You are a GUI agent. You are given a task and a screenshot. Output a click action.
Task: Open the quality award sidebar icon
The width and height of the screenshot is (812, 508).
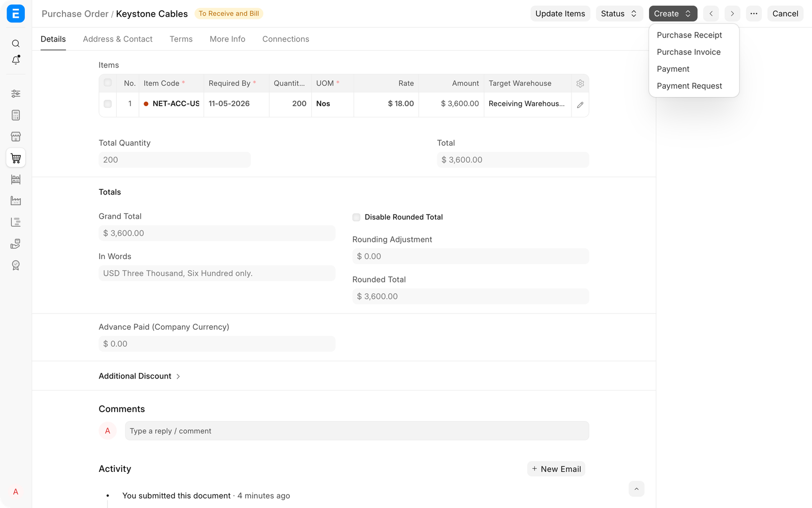tap(16, 265)
